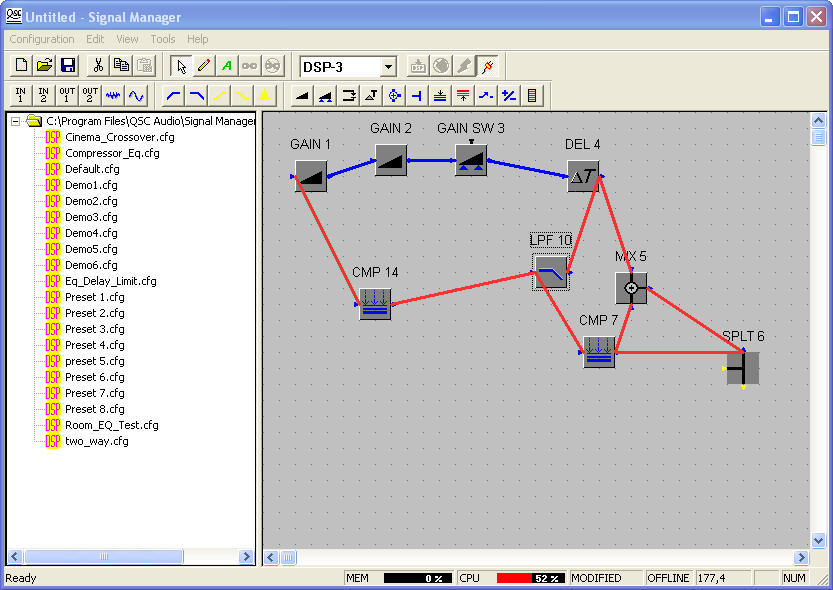Add an OUT 1 output block

point(66,96)
